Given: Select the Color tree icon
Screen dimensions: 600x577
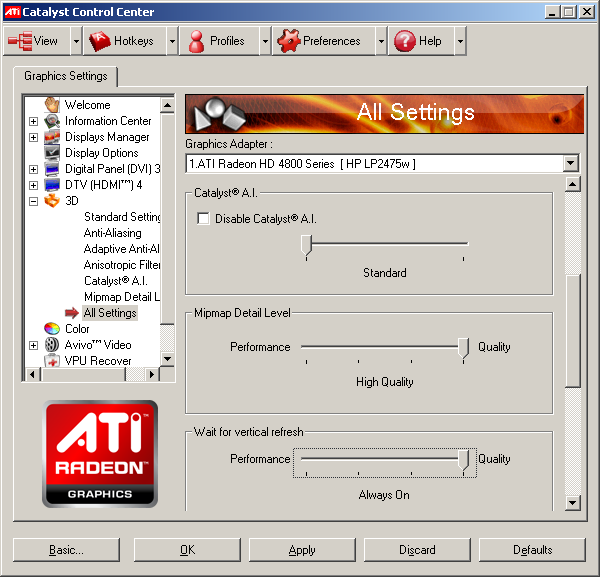Looking at the screenshot, I should point(52,328).
